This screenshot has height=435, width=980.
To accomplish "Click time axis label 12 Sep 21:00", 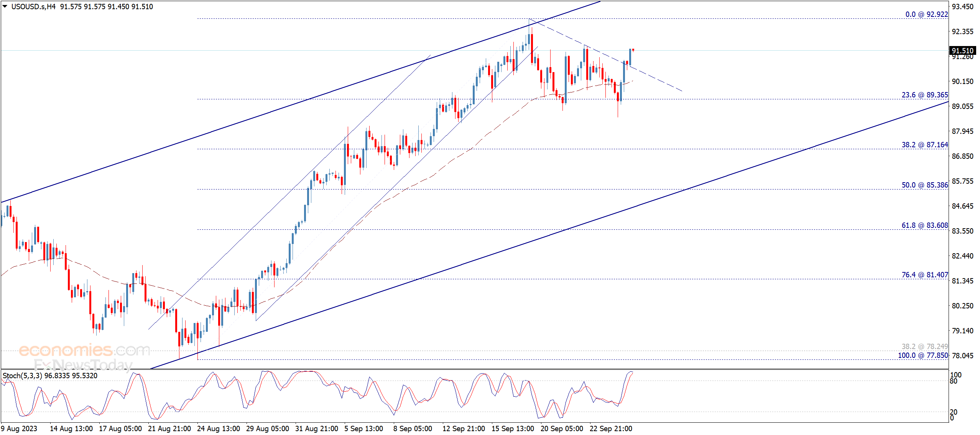I will click(x=464, y=428).
